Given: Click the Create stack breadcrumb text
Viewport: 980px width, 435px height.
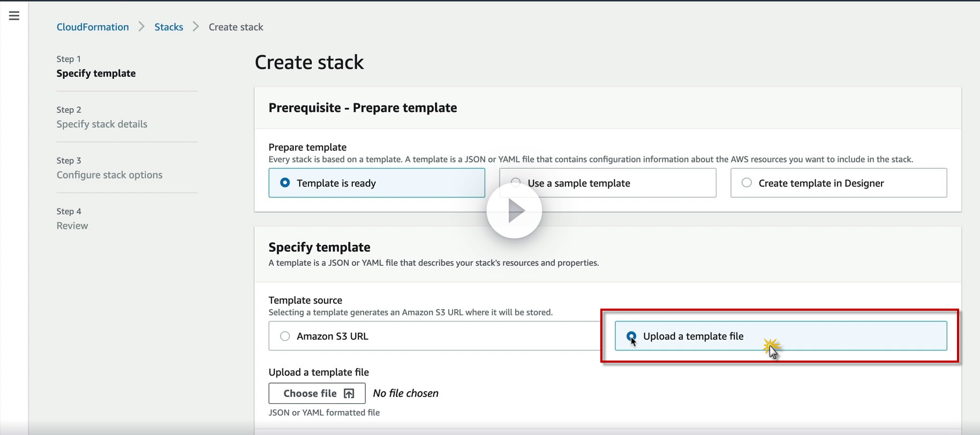Looking at the screenshot, I should click(x=236, y=27).
